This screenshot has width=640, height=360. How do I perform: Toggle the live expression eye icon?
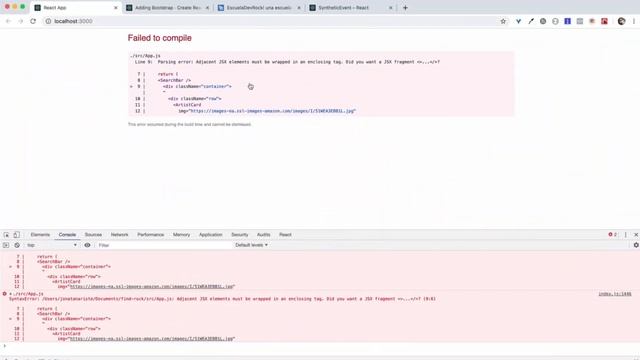coord(87,245)
